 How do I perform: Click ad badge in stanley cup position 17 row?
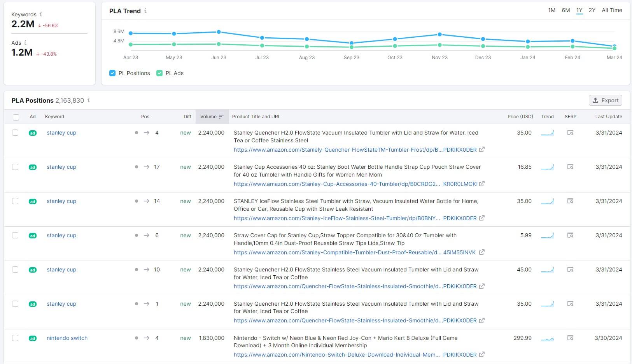(x=33, y=167)
